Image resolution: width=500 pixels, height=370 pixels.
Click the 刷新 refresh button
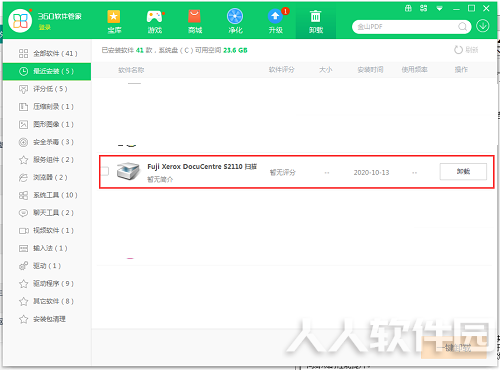pos(466,50)
